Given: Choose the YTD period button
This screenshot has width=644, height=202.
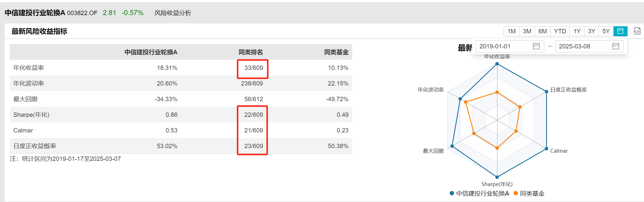Looking at the screenshot, I should pyautogui.click(x=560, y=31).
